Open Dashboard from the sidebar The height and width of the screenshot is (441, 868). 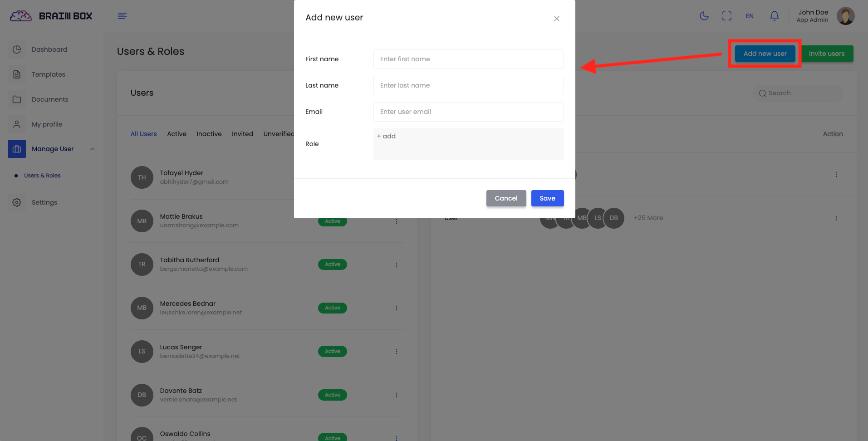tap(49, 49)
